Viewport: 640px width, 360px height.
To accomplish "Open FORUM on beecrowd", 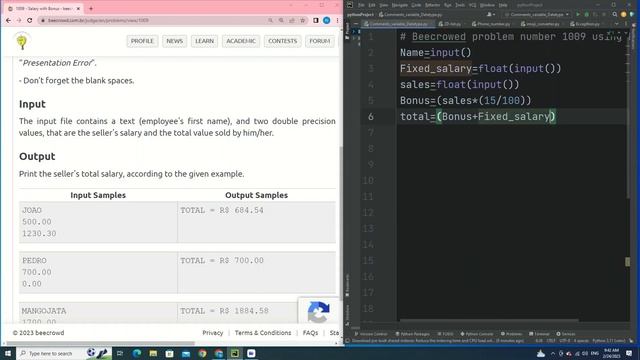I will (320, 41).
